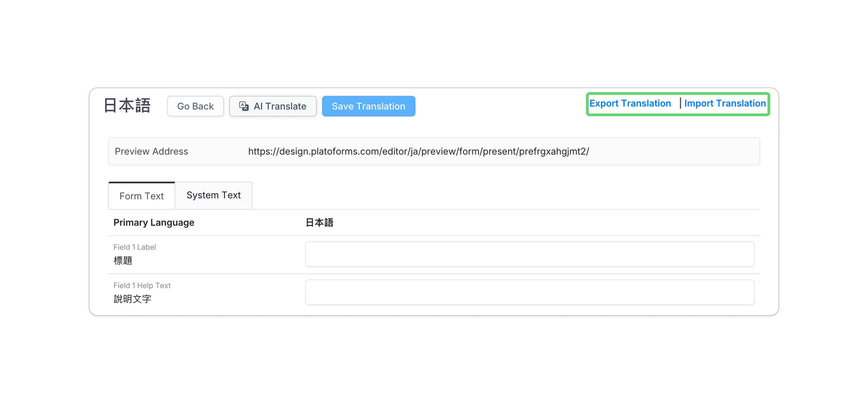
Task: Click the preview address URL
Action: (418, 151)
